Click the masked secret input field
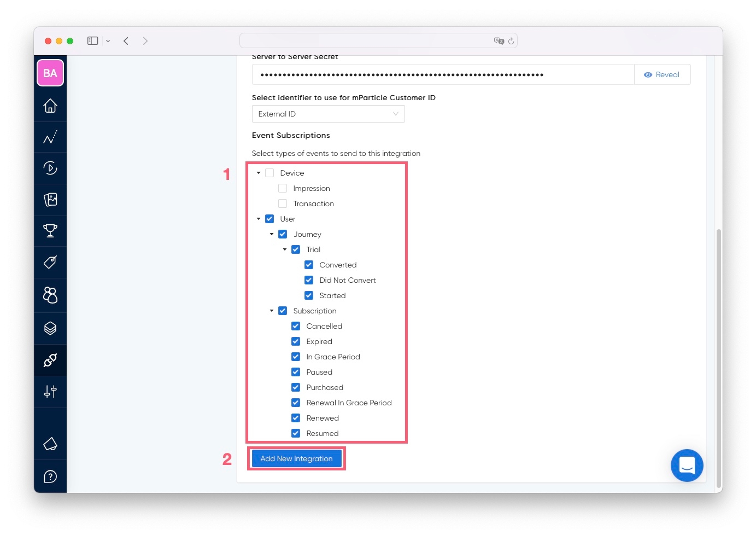The height and width of the screenshot is (547, 756). (x=443, y=74)
